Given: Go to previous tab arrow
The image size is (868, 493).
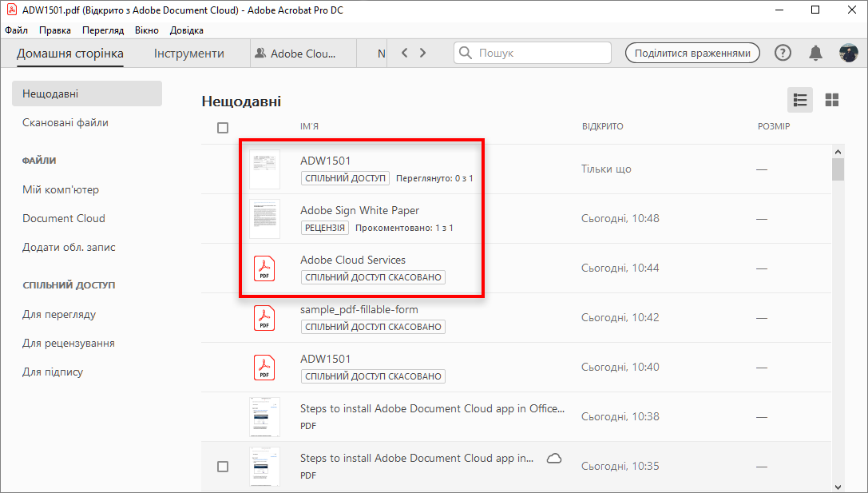Looking at the screenshot, I should pos(405,53).
